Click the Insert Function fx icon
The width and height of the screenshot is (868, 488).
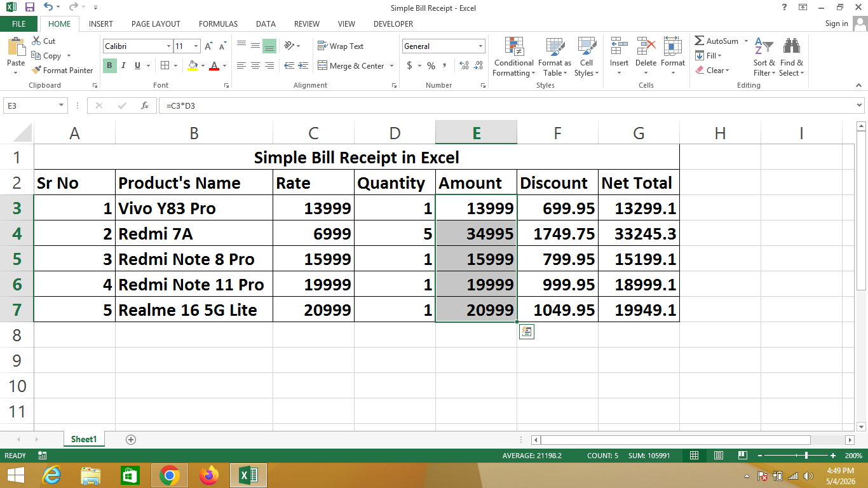pos(145,105)
